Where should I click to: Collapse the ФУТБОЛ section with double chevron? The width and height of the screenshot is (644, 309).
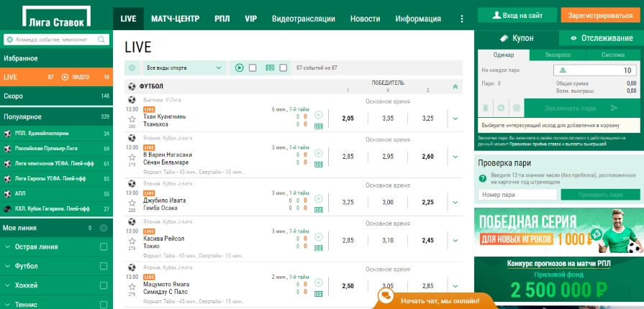[x=455, y=86]
